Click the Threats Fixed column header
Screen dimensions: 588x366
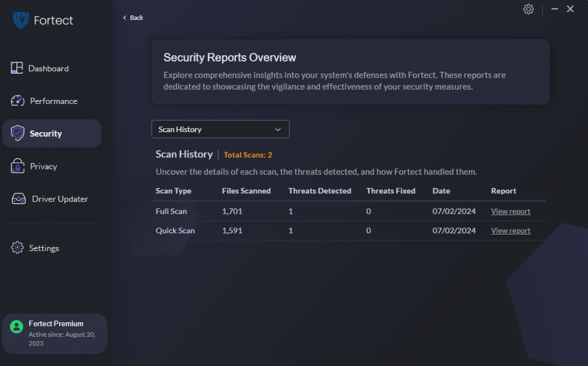point(390,191)
